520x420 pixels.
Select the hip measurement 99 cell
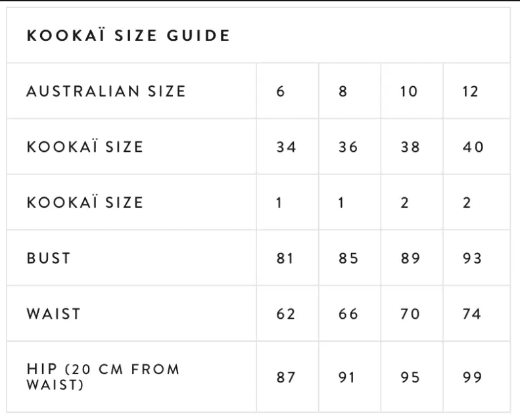pos(472,377)
